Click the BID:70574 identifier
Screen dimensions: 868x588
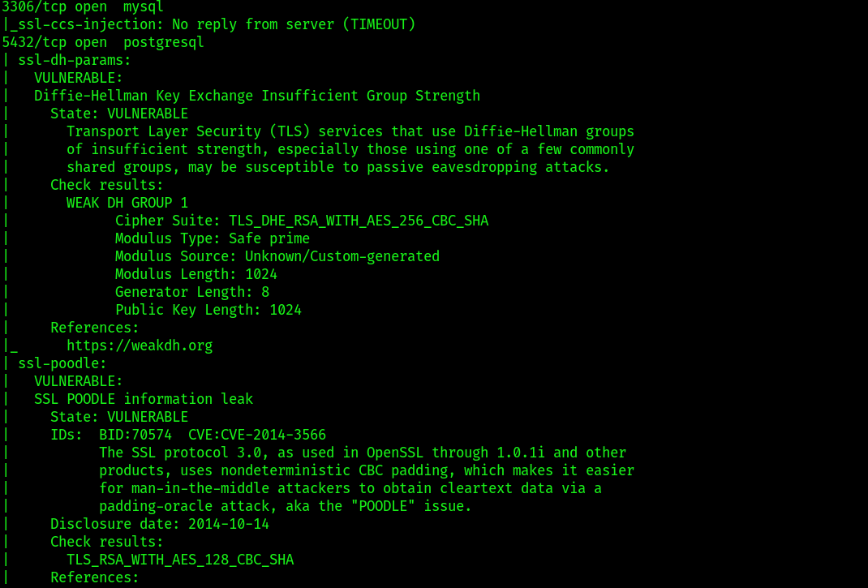coord(135,435)
